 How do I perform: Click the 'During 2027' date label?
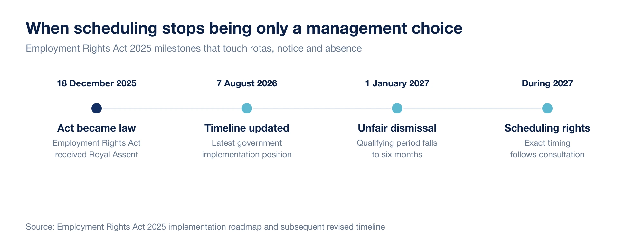(547, 83)
